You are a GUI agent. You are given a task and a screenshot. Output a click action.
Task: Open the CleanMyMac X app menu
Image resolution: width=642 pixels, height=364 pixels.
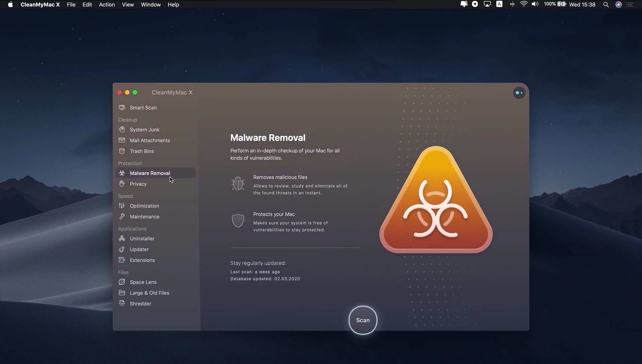tap(40, 4)
